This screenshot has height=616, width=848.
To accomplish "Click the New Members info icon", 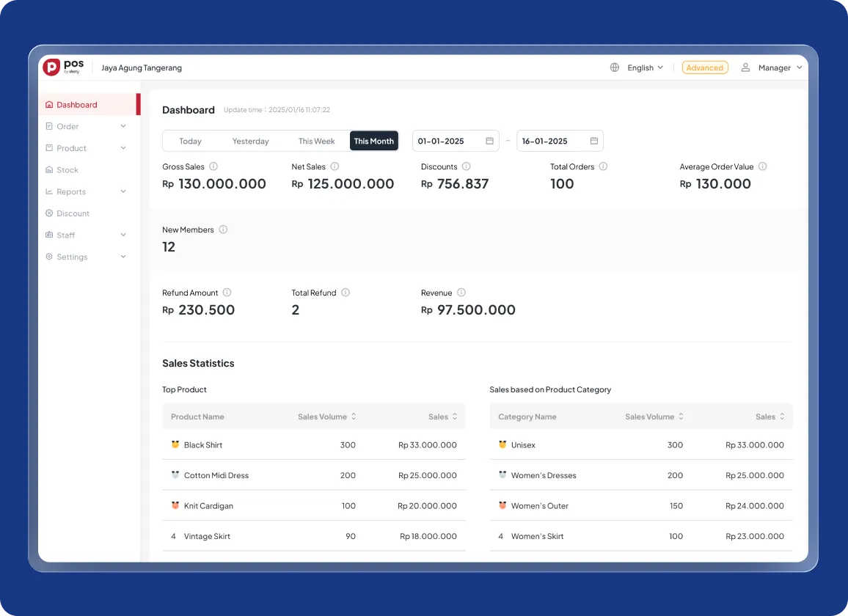I will 223,230.
